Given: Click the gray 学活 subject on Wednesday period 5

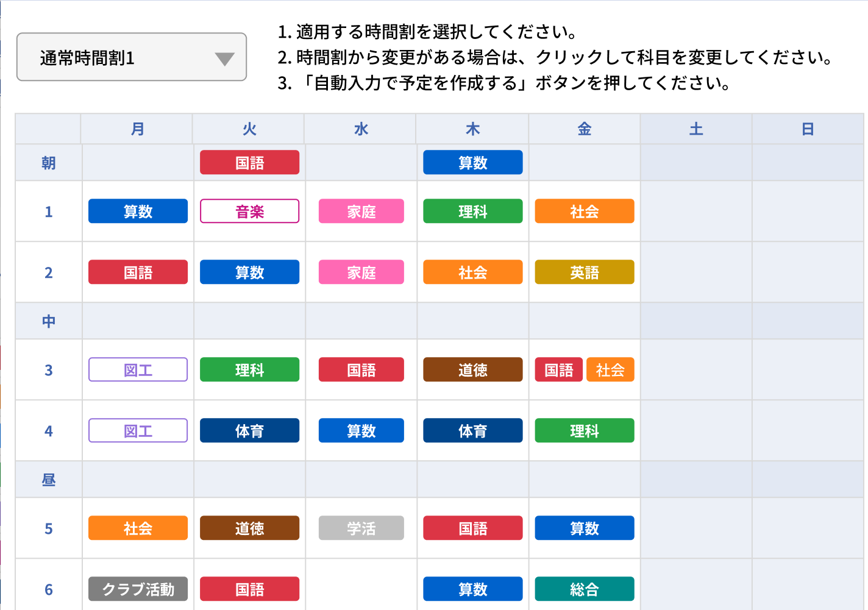Looking at the screenshot, I should pos(361,528).
